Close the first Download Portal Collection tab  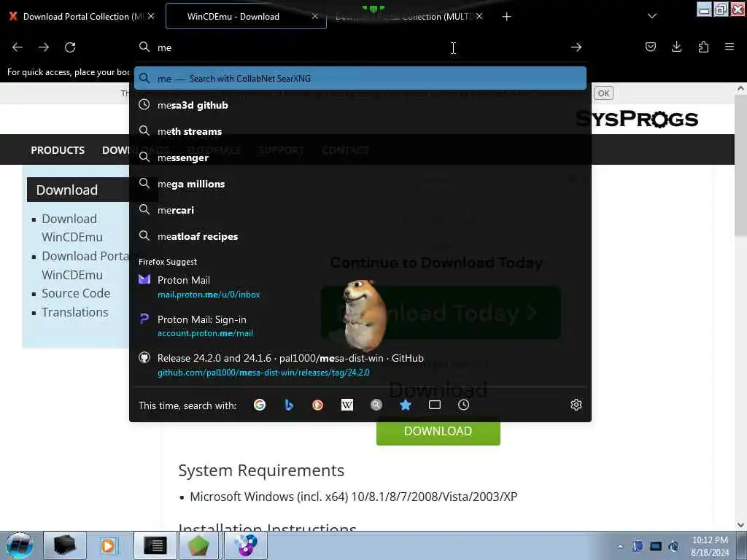(x=151, y=16)
